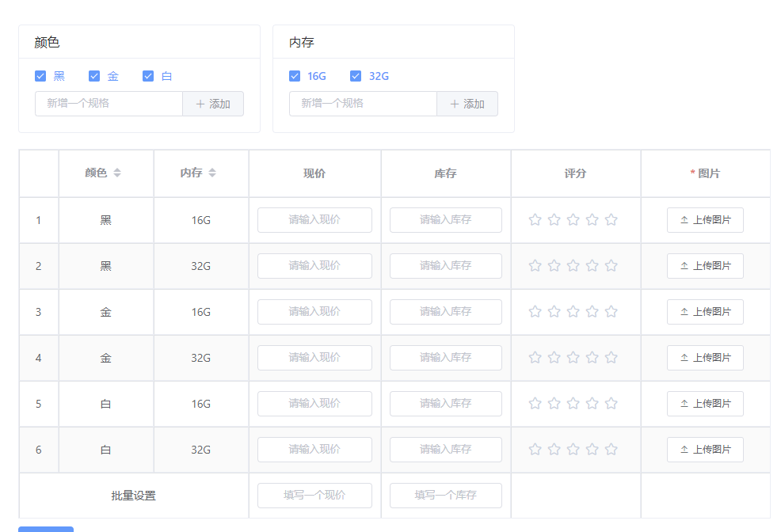The height and width of the screenshot is (532, 781).
Task: Focus 新增一个规格 input in 内存 panel
Action: click(363, 104)
